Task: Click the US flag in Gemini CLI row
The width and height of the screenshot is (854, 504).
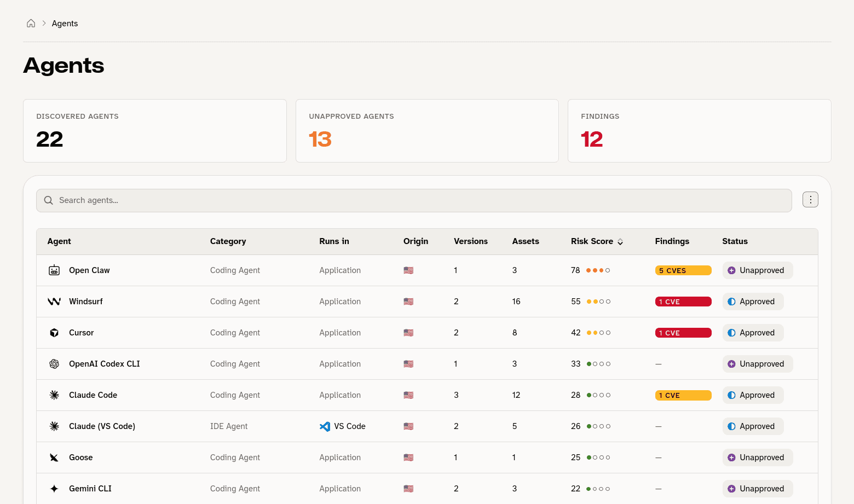Action: click(x=408, y=489)
